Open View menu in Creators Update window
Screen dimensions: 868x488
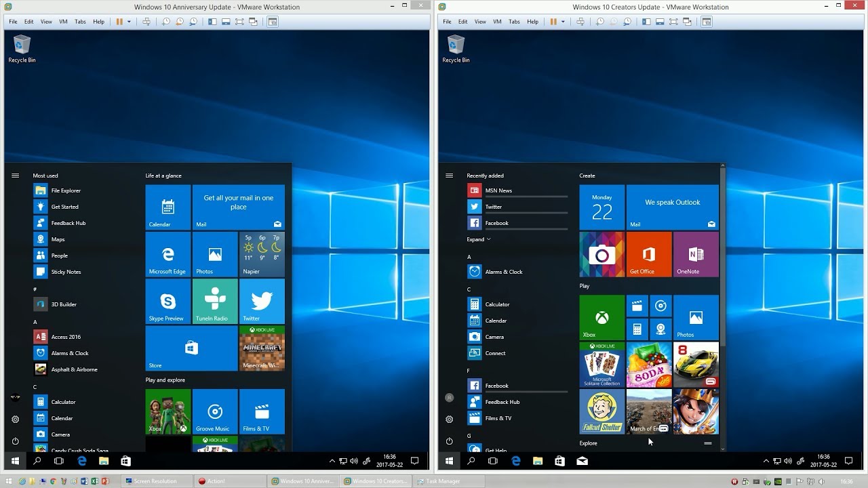tap(480, 22)
